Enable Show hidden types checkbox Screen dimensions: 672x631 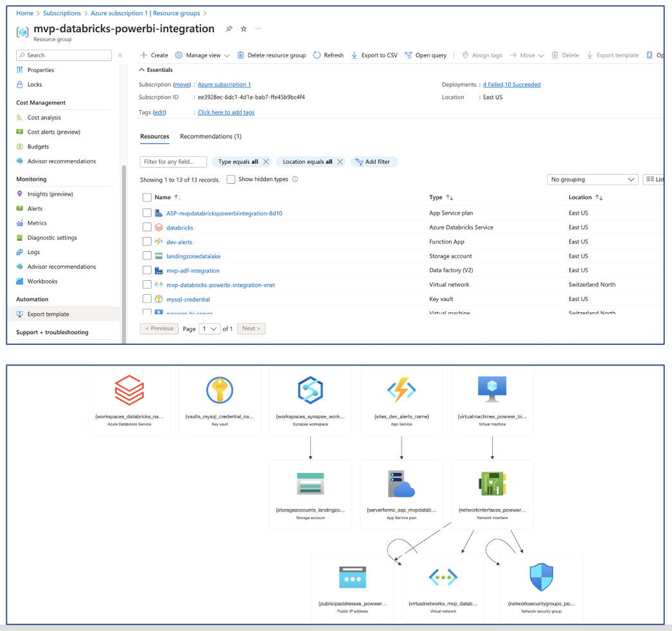[231, 179]
